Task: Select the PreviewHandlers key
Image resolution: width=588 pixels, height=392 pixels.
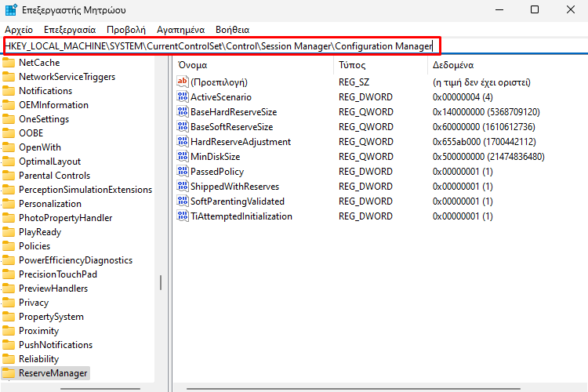Action: 53,289
